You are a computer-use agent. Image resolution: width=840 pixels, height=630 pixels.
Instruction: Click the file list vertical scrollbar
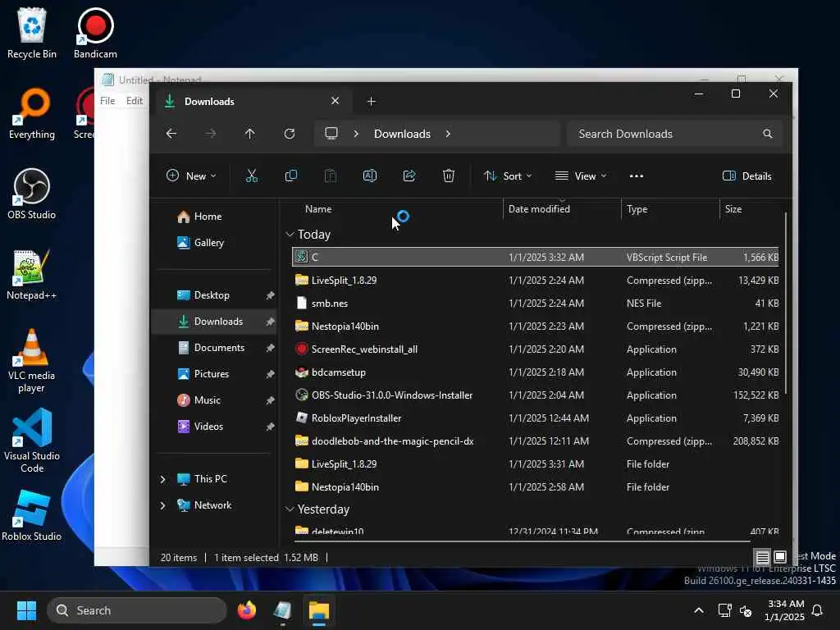click(x=785, y=303)
